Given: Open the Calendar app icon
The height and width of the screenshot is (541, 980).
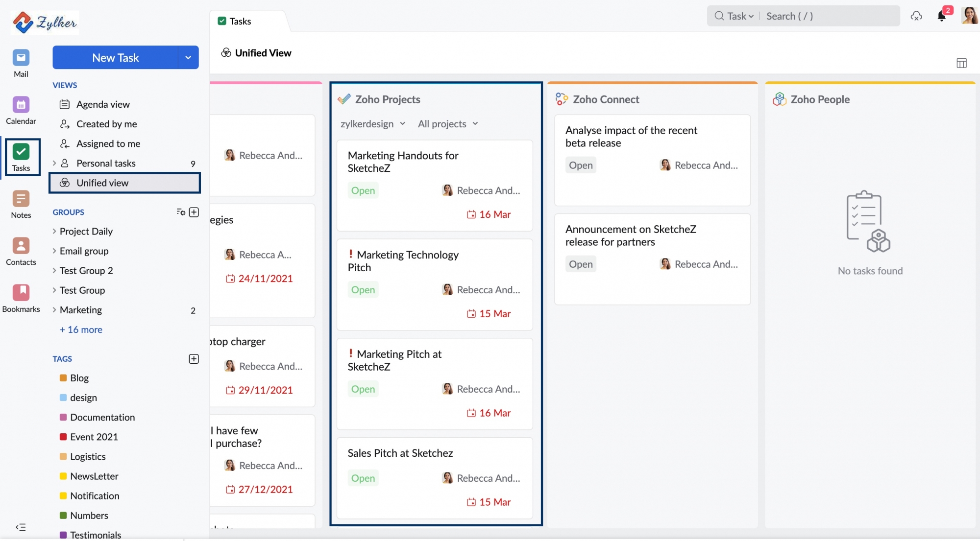Looking at the screenshot, I should (x=21, y=105).
